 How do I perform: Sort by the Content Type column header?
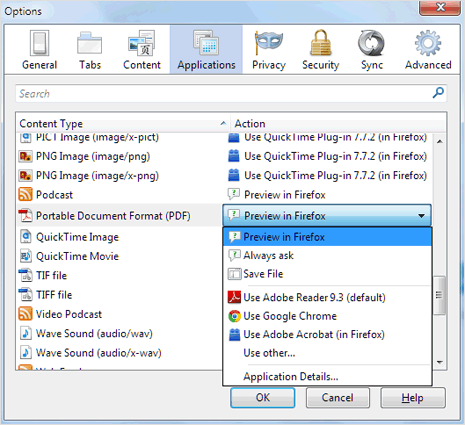[123, 124]
